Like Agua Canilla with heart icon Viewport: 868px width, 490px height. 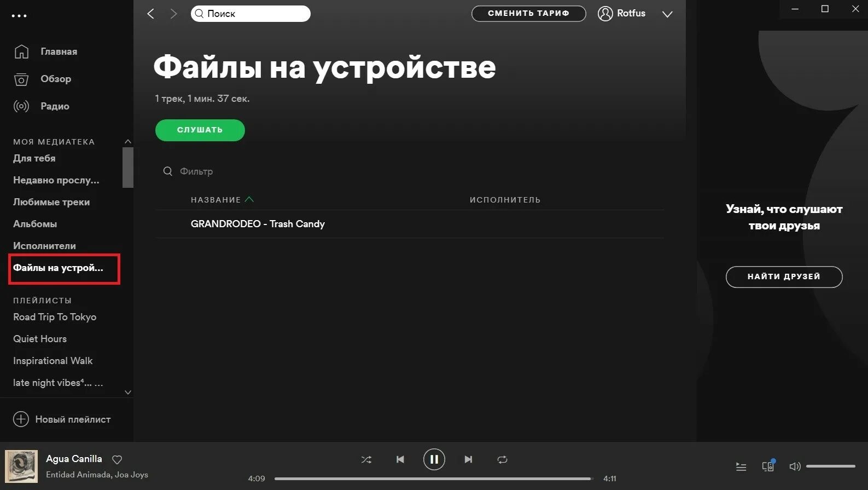tap(117, 459)
